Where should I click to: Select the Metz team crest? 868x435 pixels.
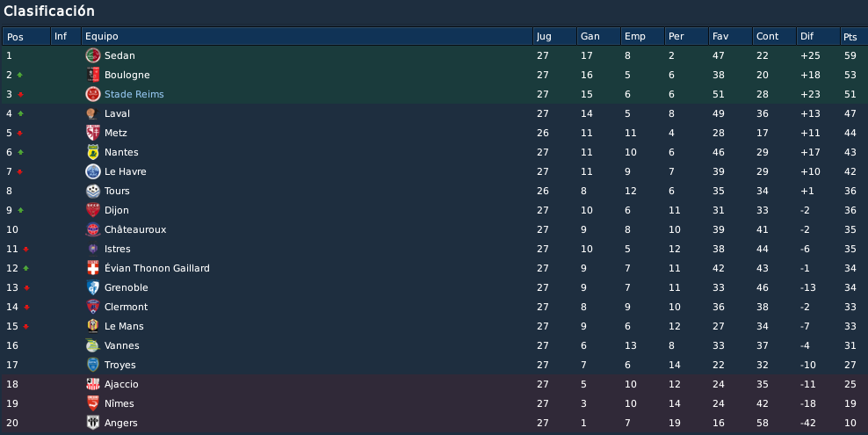92,133
